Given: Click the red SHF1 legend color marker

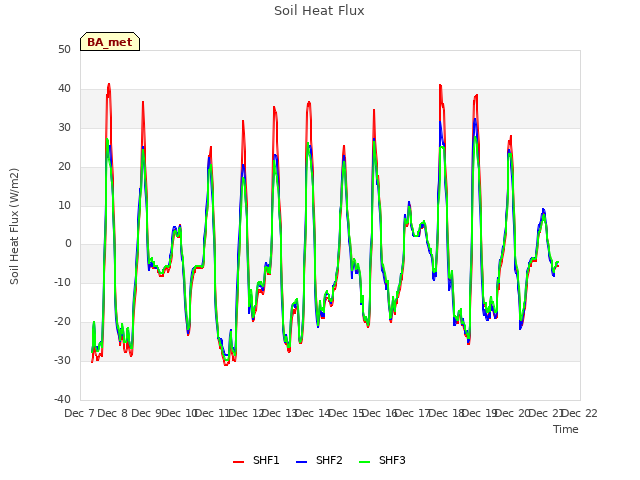Looking at the screenshot, I should [x=238, y=462].
